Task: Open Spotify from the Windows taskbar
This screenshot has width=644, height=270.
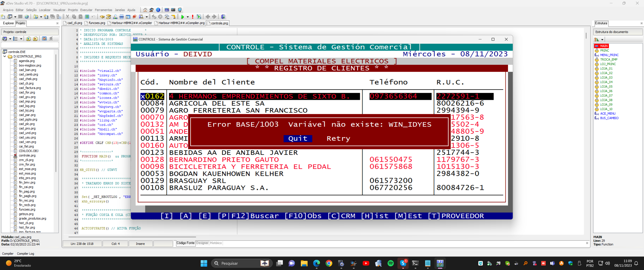Action: (391, 263)
